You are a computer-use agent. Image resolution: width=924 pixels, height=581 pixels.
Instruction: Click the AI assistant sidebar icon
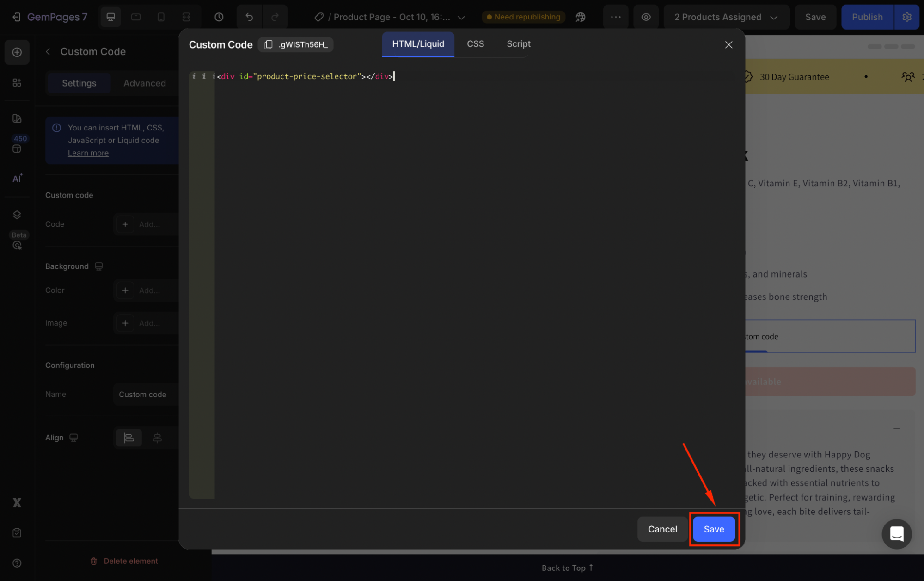(17, 179)
